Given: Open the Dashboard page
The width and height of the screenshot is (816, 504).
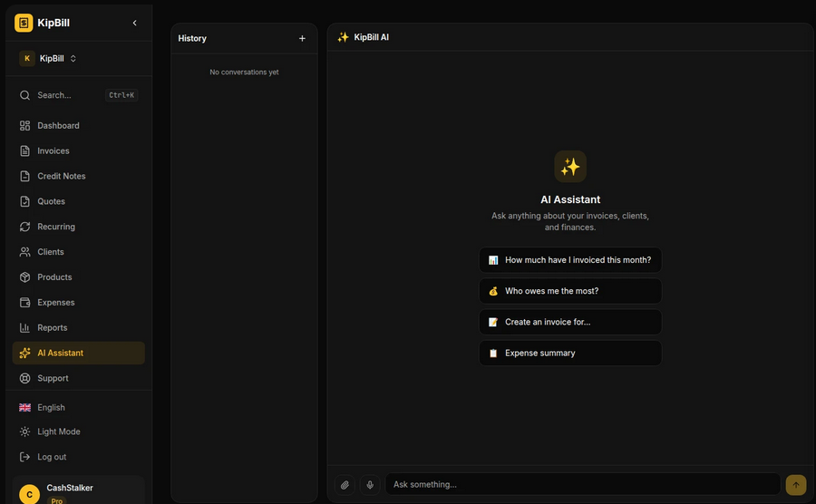Looking at the screenshot, I should (79, 125).
